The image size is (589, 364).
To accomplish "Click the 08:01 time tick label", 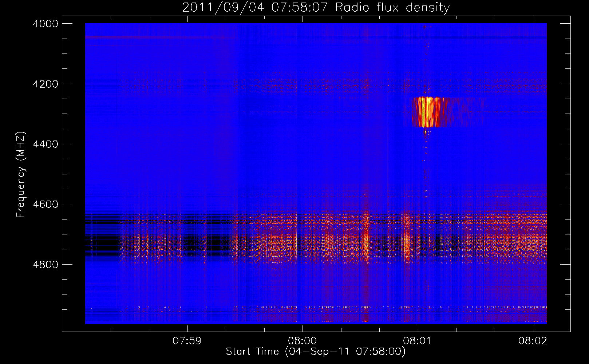I will coord(418,341).
